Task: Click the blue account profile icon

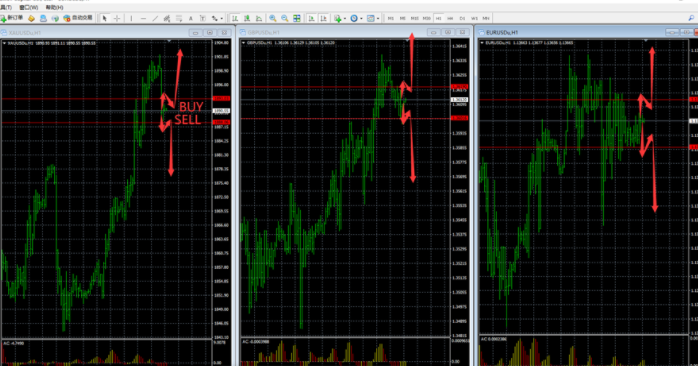Action: point(43,18)
